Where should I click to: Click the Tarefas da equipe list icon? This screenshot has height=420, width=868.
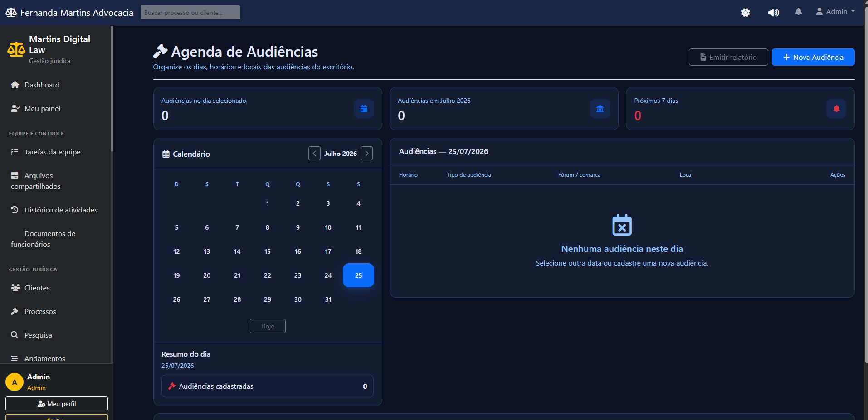(x=15, y=152)
